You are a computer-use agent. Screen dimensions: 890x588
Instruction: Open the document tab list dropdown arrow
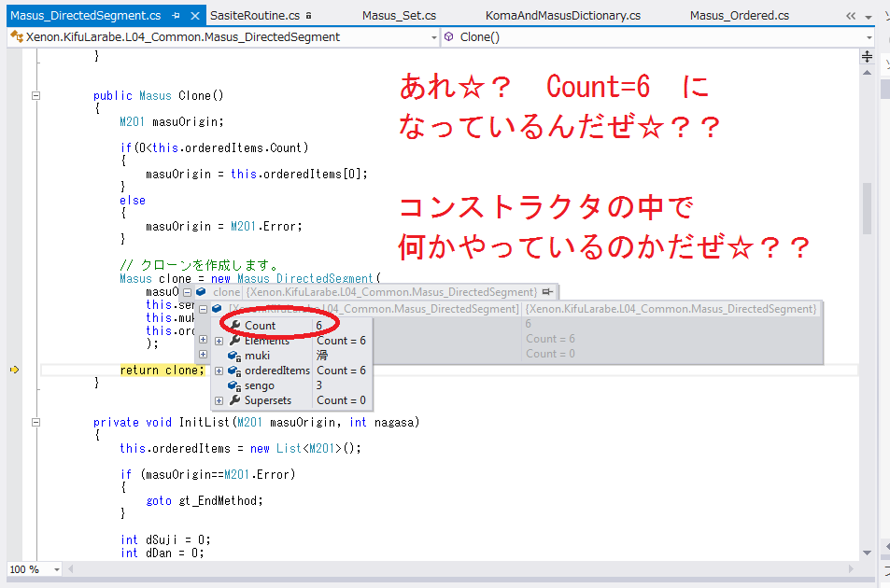pos(869,17)
